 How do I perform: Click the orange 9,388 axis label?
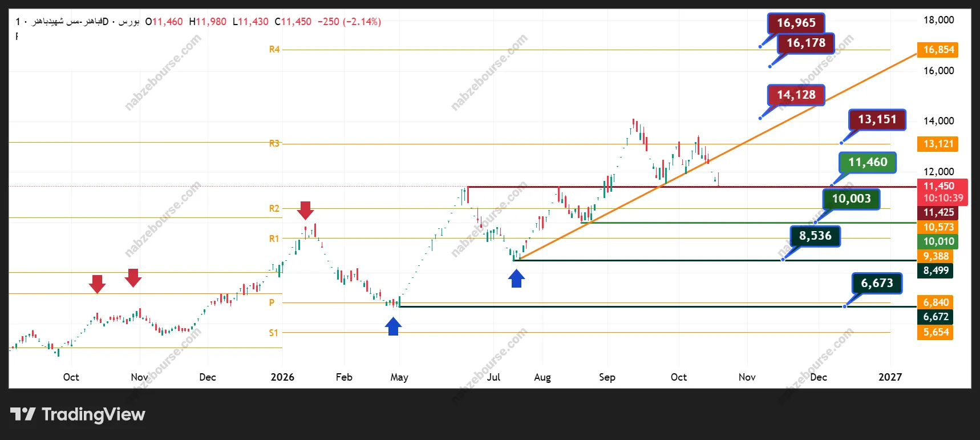pyautogui.click(x=936, y=256)
